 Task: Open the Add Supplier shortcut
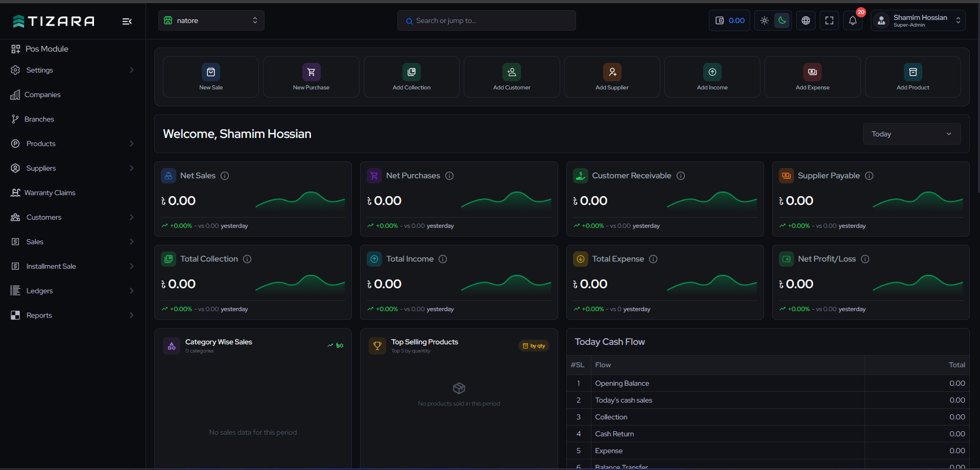pyautogui.click(x=612, y=77)
